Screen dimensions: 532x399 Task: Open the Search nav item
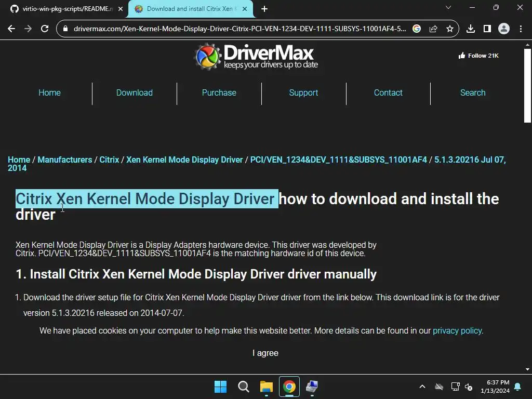click(473, 92)
